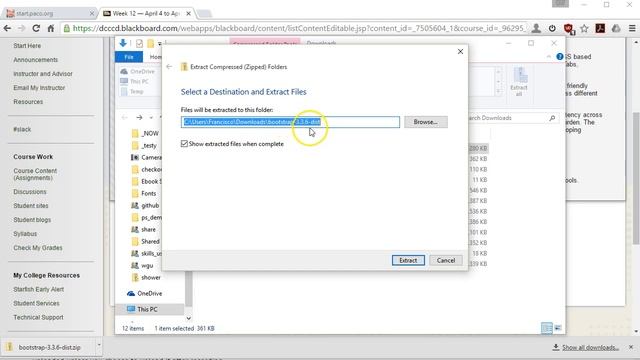Open the Check My Grades link

[x=38, y=248]
